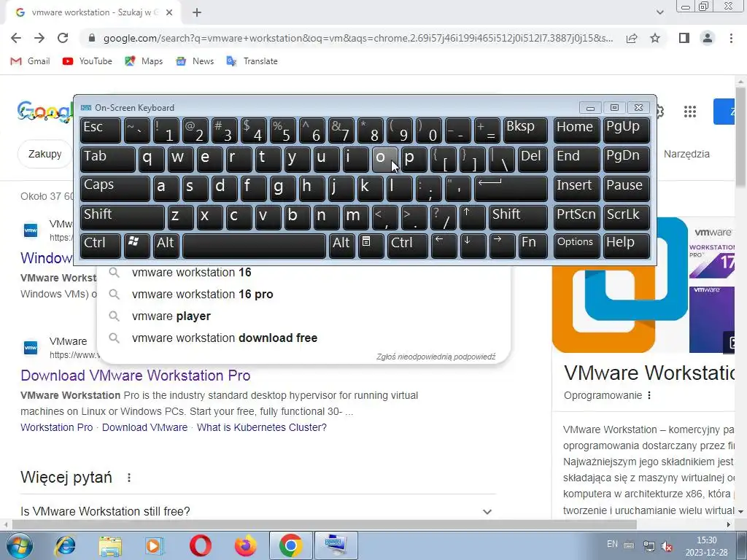Toggle the left Shift key
The width and height of the screenshot is (747, 560).
pos(123,217)
